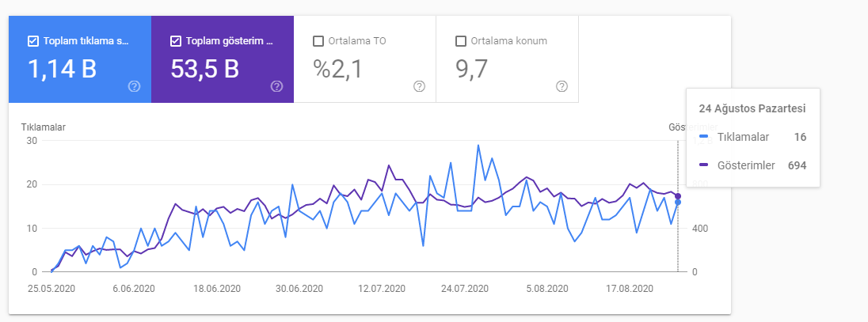Click the 17.08.2020 date axis label
Image resolution: width=868 pixels, height=322 pixels.
tap(630, 289)
